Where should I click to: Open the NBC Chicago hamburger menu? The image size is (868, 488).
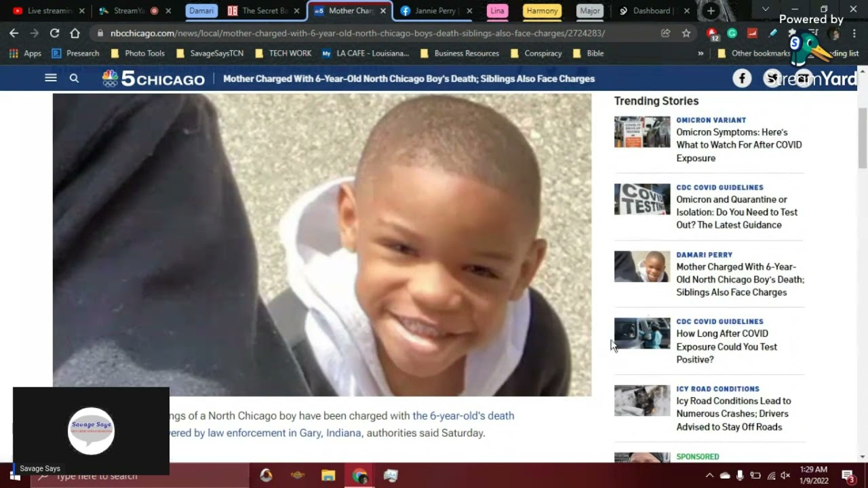click(x=51, y=78)
